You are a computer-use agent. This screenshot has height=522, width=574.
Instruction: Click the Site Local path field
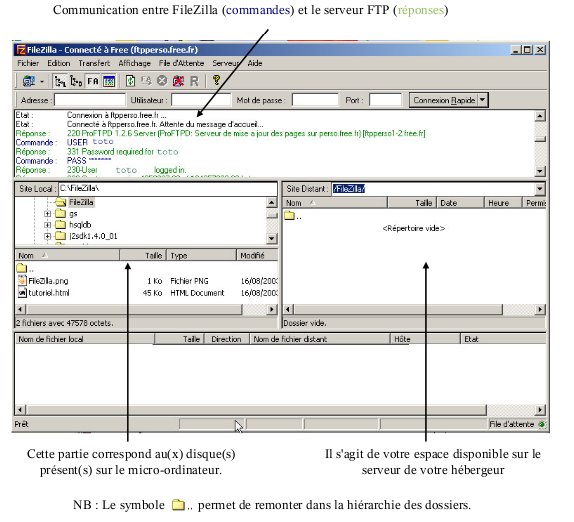click(x=168, y=189)
